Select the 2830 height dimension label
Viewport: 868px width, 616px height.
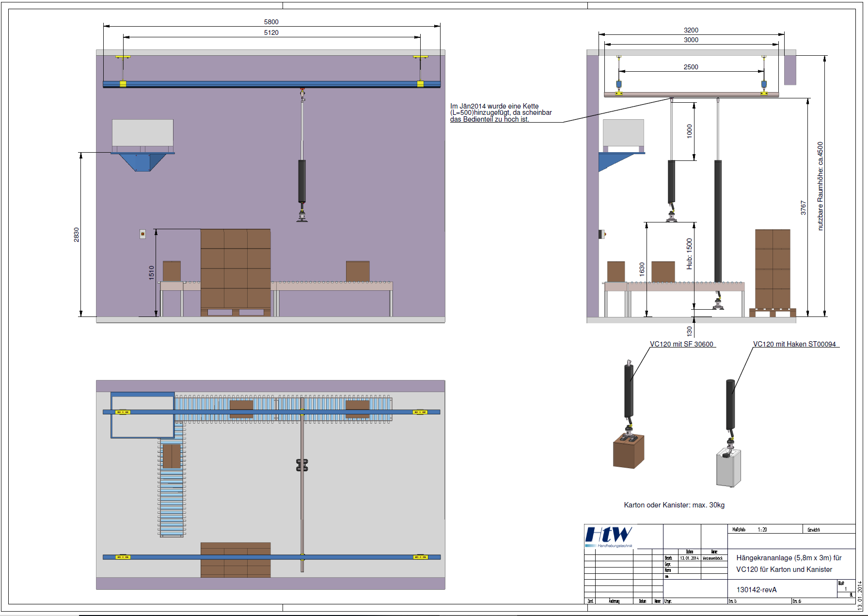coord(76,235)
